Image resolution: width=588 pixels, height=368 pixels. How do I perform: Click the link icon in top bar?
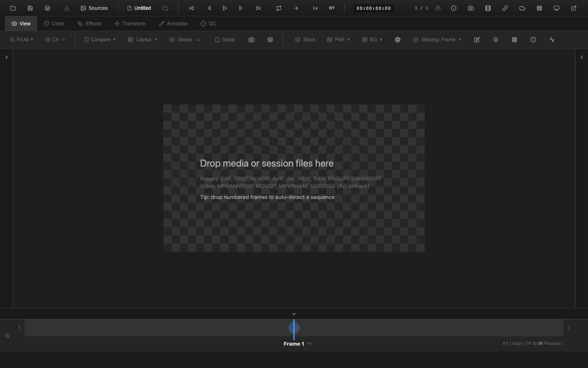[505, 8]
